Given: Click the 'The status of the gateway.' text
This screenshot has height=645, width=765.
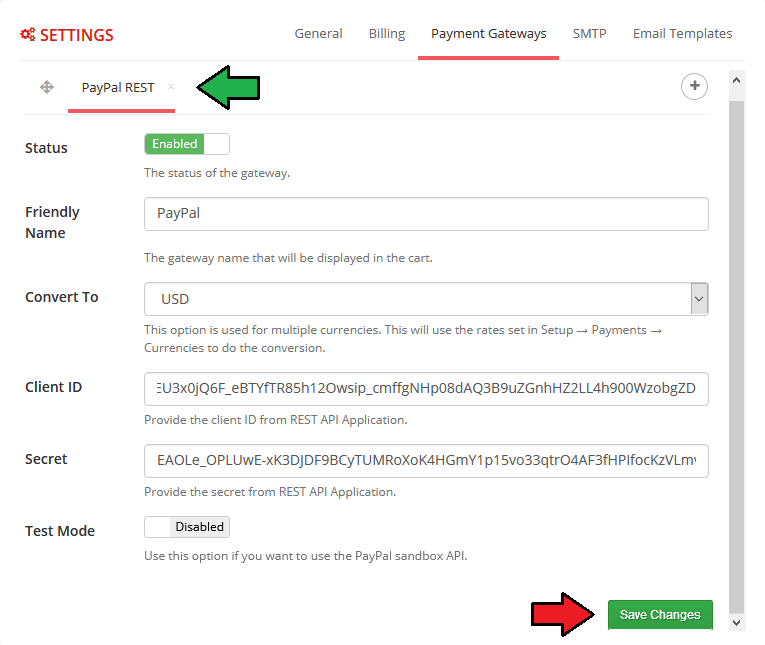Looking at the screenshot, I should [x=217, y=173].
